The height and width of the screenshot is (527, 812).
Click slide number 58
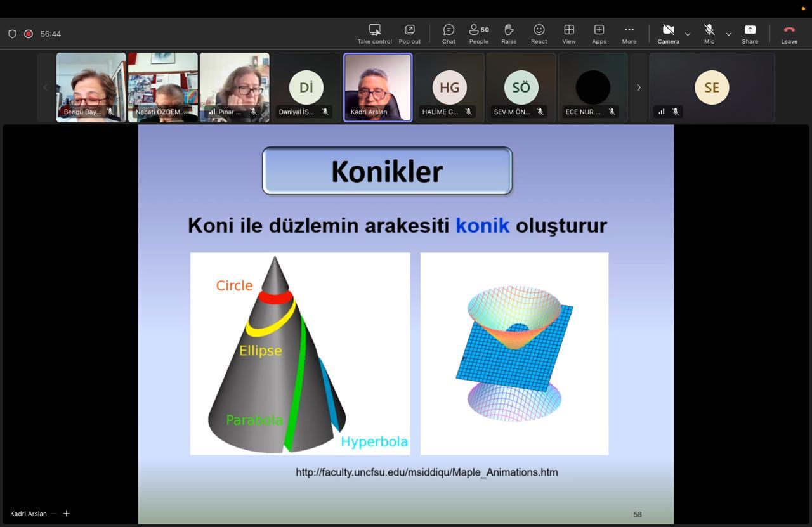[638, 514]
